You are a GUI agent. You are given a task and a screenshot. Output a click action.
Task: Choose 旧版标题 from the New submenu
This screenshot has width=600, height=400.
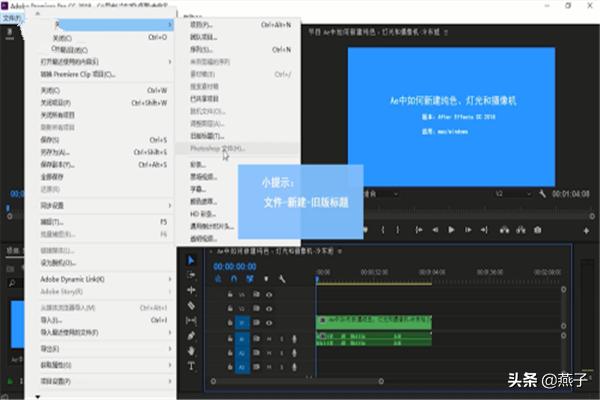206,135
